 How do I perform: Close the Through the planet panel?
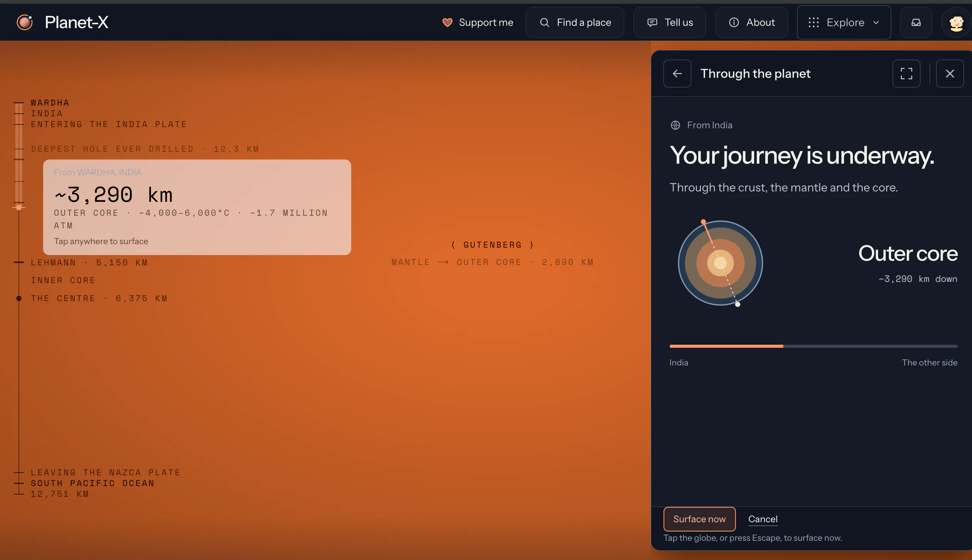tap(950, 74)
